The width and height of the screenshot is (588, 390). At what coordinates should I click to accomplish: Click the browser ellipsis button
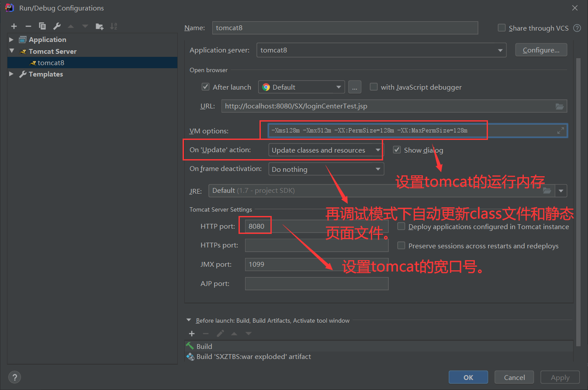pyautogui.click(x=355, y=87)
